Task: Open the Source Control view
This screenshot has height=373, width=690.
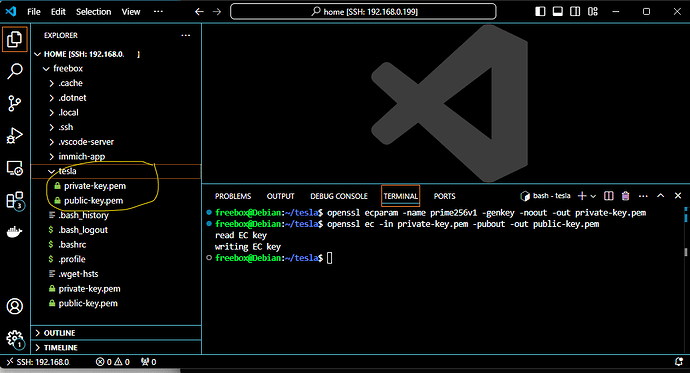Action: coord(15,103)
